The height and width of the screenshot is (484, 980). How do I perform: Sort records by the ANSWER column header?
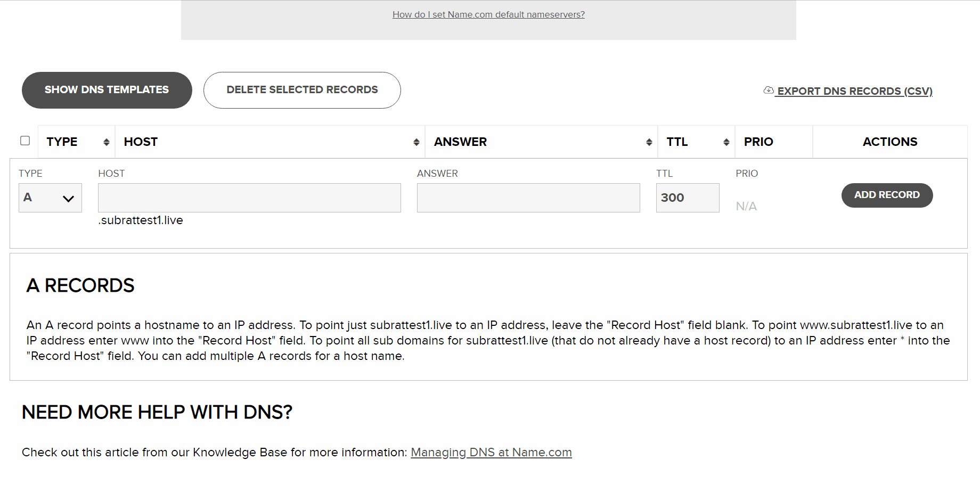tap(460, 142)
